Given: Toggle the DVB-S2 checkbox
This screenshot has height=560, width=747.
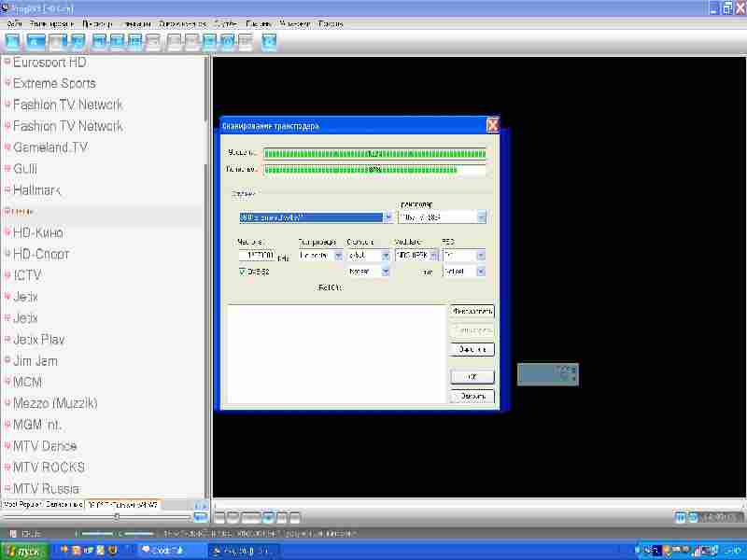Looking at the screenshot, I should [242, 272].
